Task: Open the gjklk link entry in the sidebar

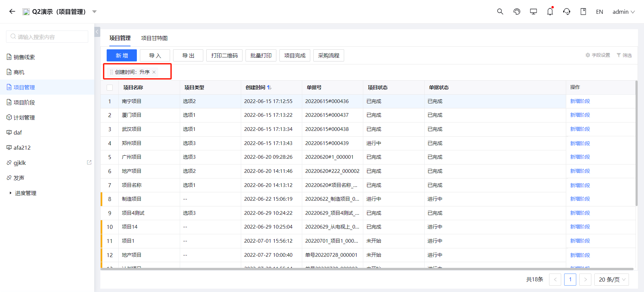Action: 19,163
